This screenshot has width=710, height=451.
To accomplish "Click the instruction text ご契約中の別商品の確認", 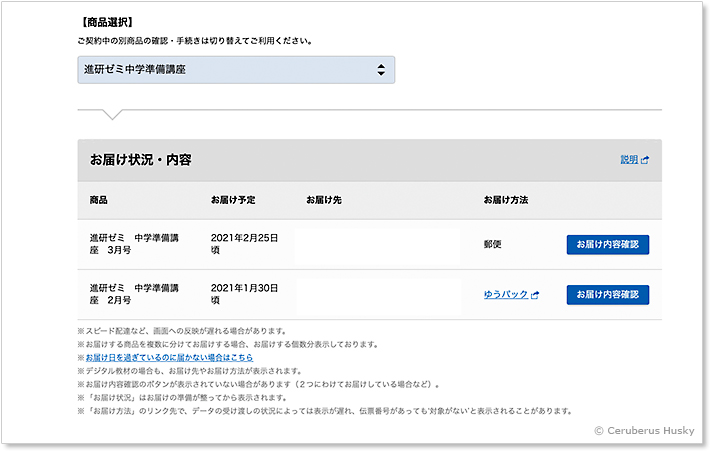I will tap(195, 41).
